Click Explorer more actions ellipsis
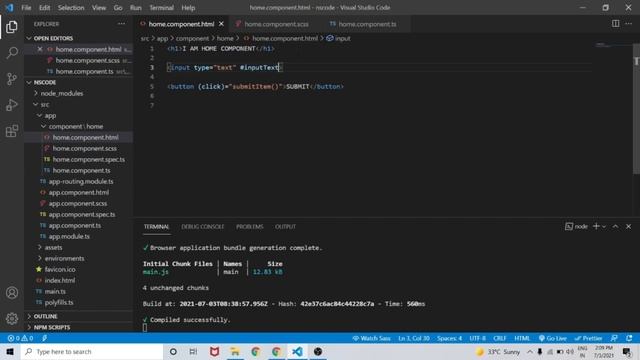The width and height of the screenshot is (640, 360). coord(121,24)
